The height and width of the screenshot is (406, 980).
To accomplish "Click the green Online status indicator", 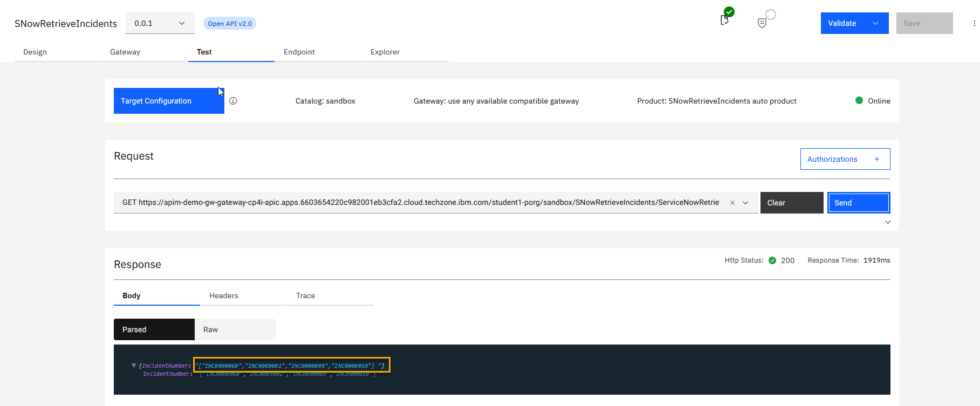I will tap(859, 100).
